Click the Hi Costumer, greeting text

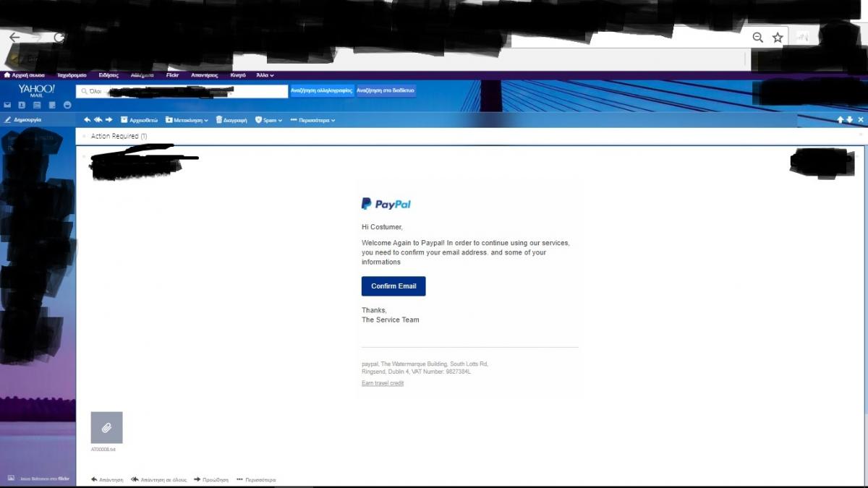click(382, 227)
